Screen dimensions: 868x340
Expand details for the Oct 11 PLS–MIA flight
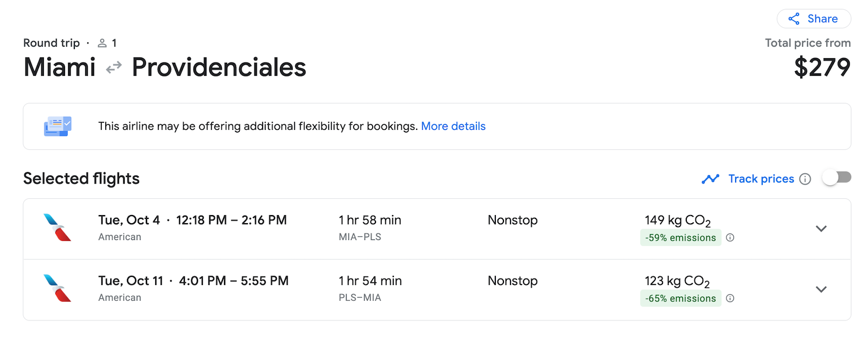821,289
